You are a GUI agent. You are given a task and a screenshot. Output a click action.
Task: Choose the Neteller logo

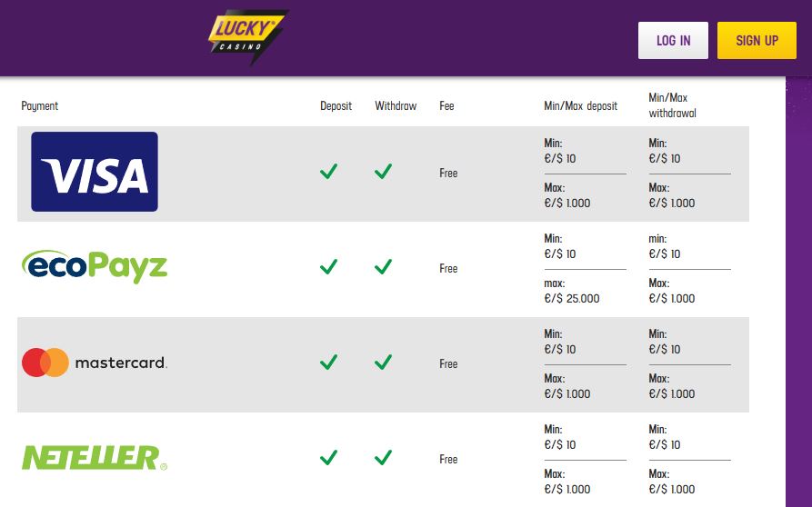click(95, 458)
